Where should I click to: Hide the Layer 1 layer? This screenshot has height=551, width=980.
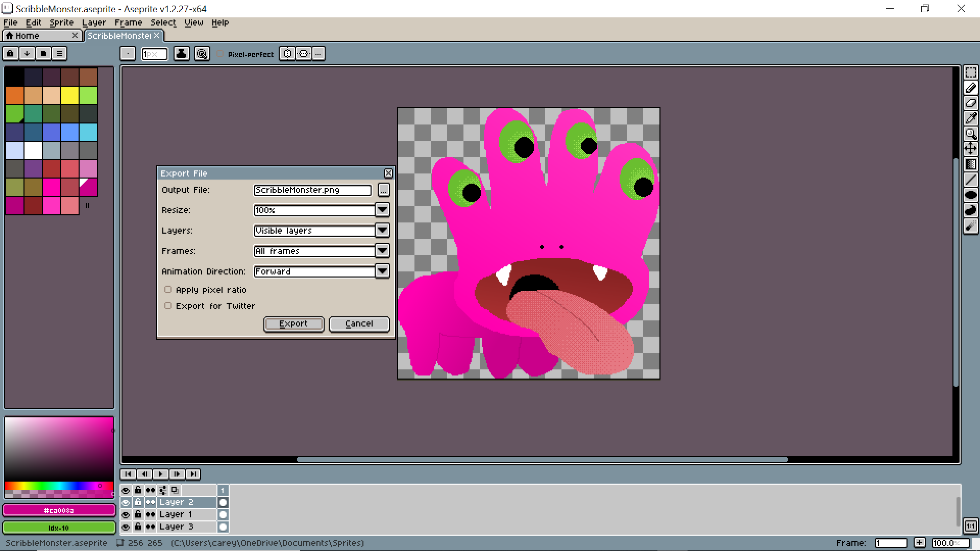pyautogui.click(x=126, y=514)
